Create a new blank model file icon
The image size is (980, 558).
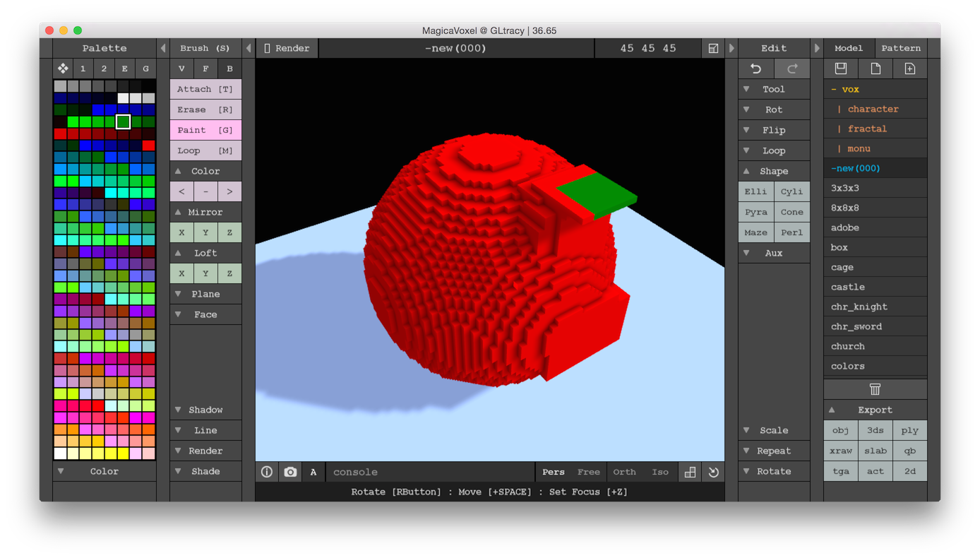tap(875, 69)
